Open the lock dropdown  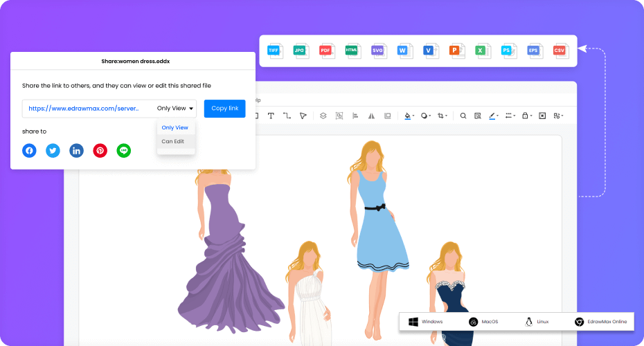click(x=526, y=116)
